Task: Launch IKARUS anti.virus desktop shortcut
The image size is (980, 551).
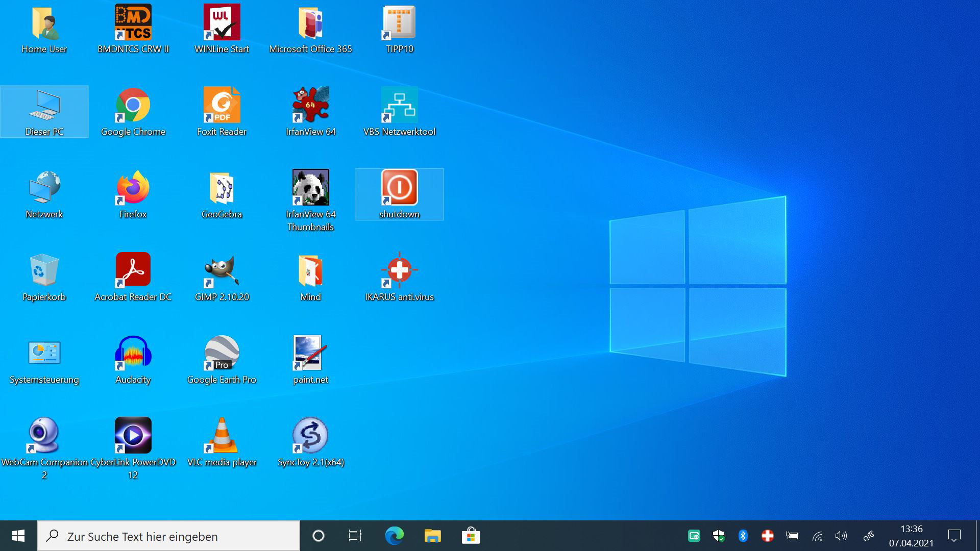Action: pos(399,270)
